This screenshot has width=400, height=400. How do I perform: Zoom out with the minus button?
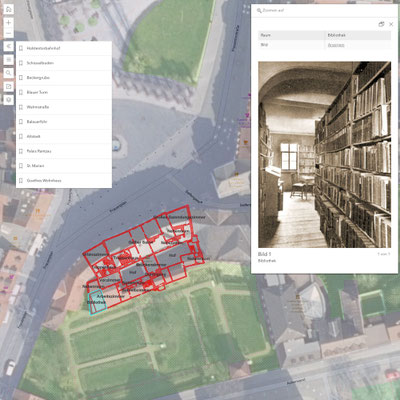click(x=9, y=33)
